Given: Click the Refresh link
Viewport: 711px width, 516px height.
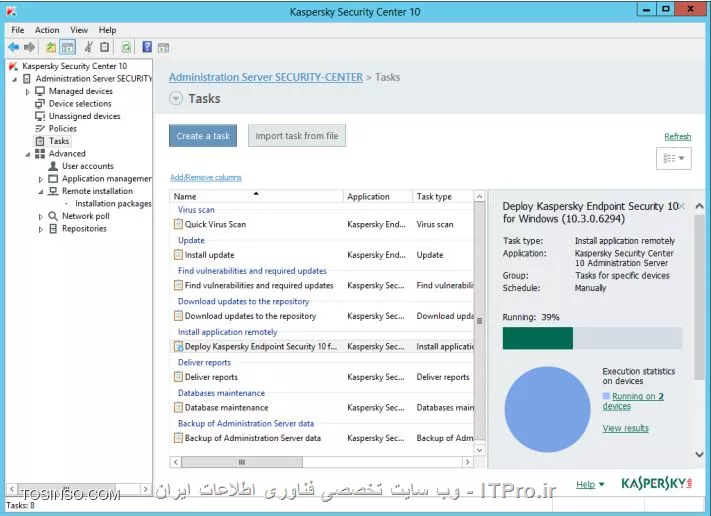Looking at the screenshot, I should pos(677,136).
